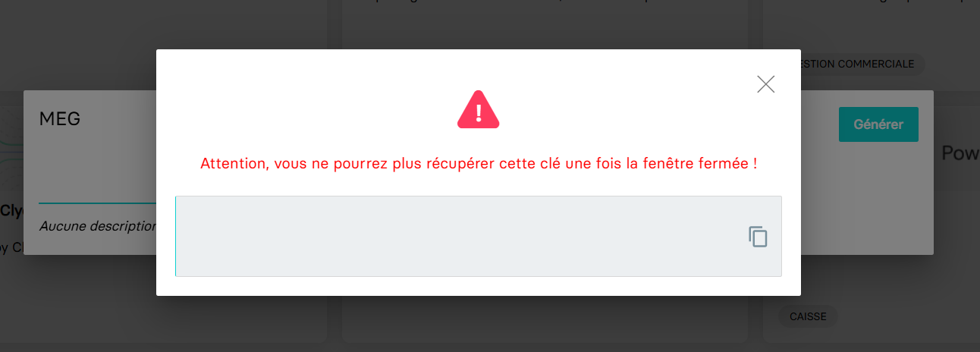
Task: Click the teal left edge of key field
Action: [x=176, y=236]
